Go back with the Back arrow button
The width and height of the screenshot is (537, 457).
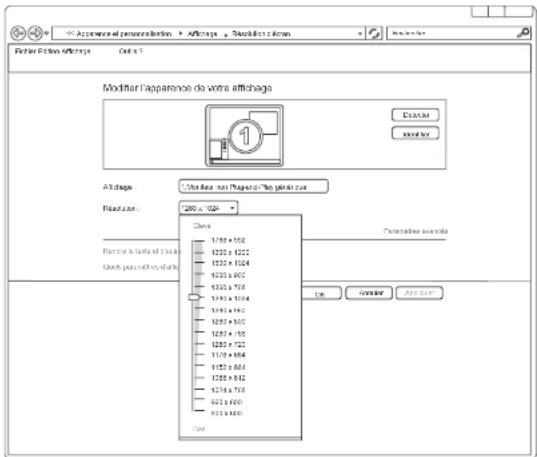click(18, 33)
